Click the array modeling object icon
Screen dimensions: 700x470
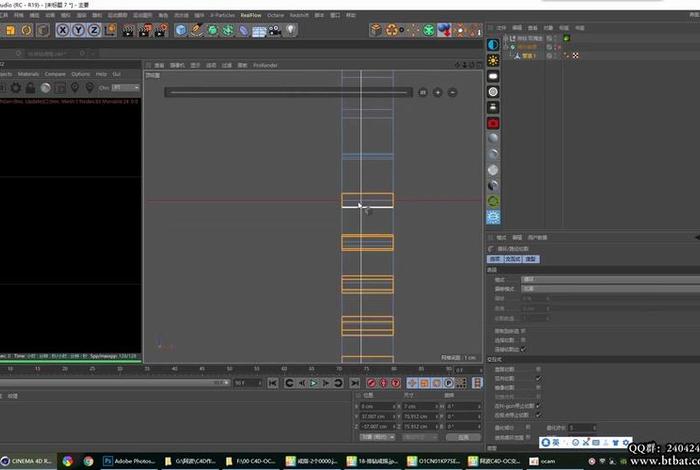[x=228, y=30]
